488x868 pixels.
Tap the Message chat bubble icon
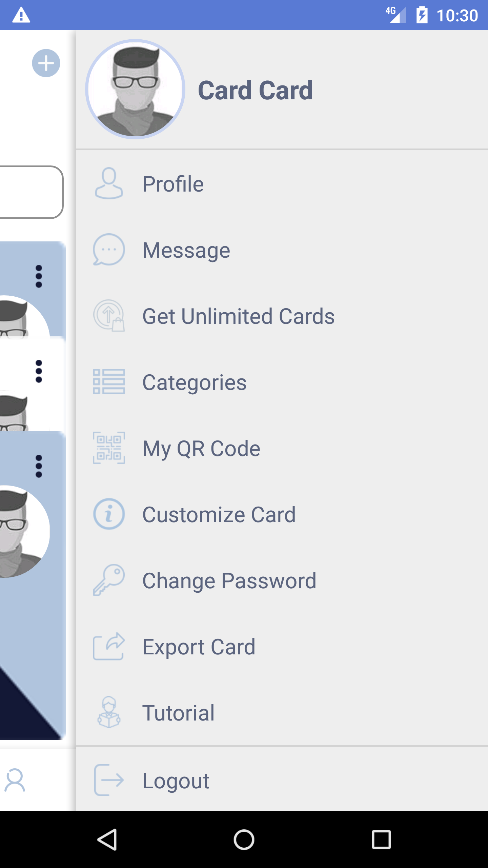tap(109, 250)
